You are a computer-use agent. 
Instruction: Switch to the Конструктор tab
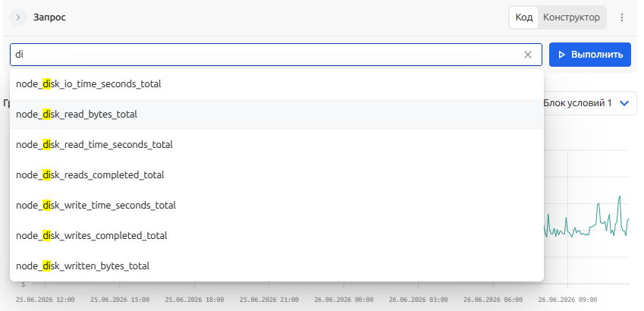pyautogui.click(x=571, y=17)
